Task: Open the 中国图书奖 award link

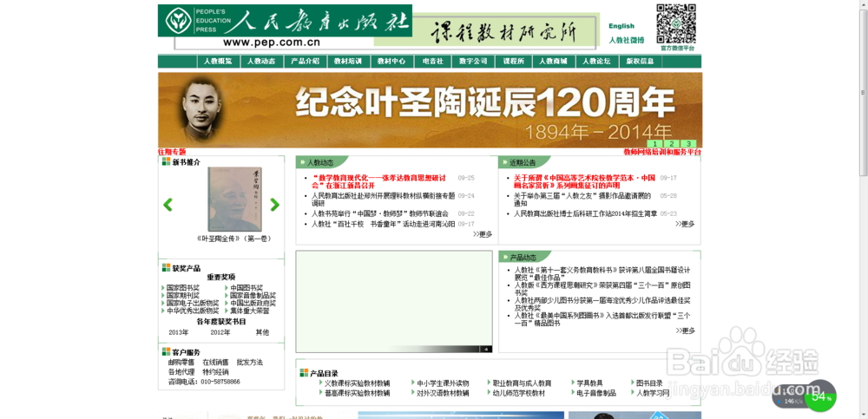Action: 247,288
